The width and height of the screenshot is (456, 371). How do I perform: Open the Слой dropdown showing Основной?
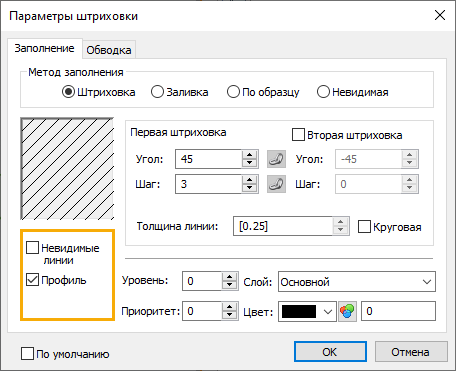[357, 282]
